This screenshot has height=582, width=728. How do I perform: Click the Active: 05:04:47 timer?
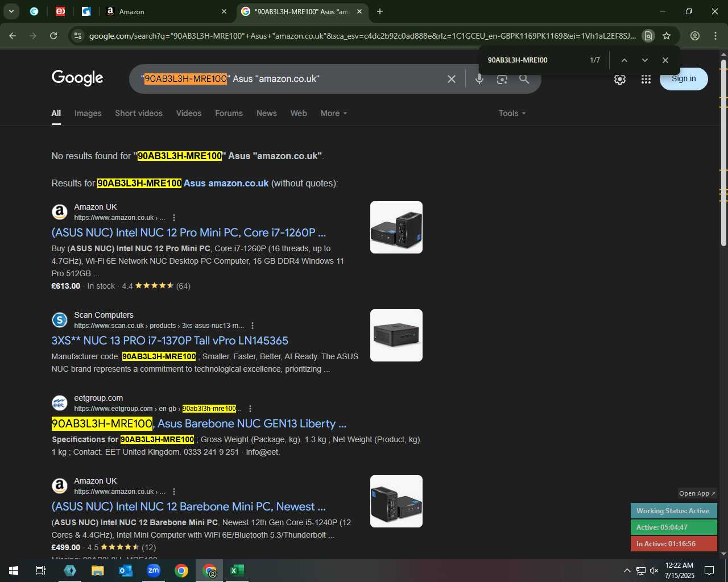point(673,527)
